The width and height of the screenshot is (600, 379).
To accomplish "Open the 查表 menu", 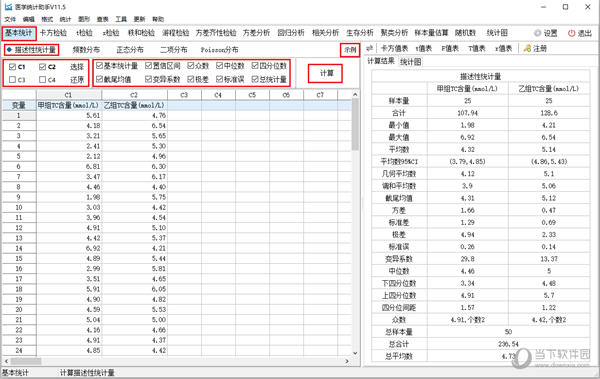I will (x=103, y=19).
